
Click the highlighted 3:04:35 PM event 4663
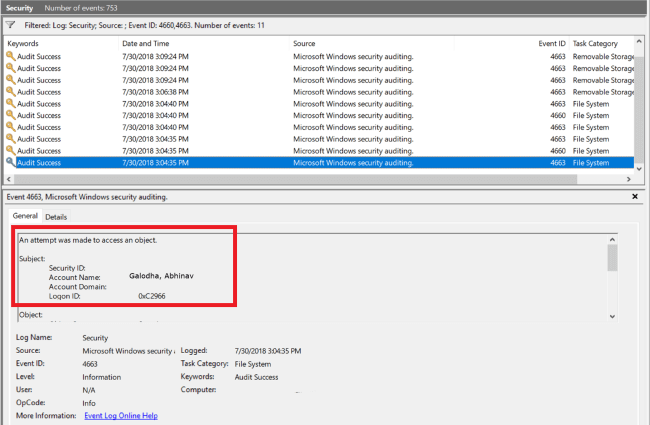[319, 163]
